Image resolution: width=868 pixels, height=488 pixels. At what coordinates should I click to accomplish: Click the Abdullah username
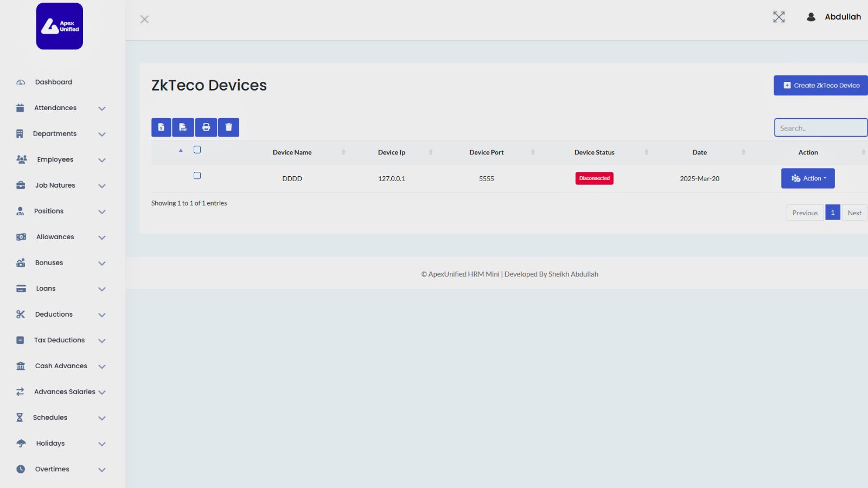(843, 17)
